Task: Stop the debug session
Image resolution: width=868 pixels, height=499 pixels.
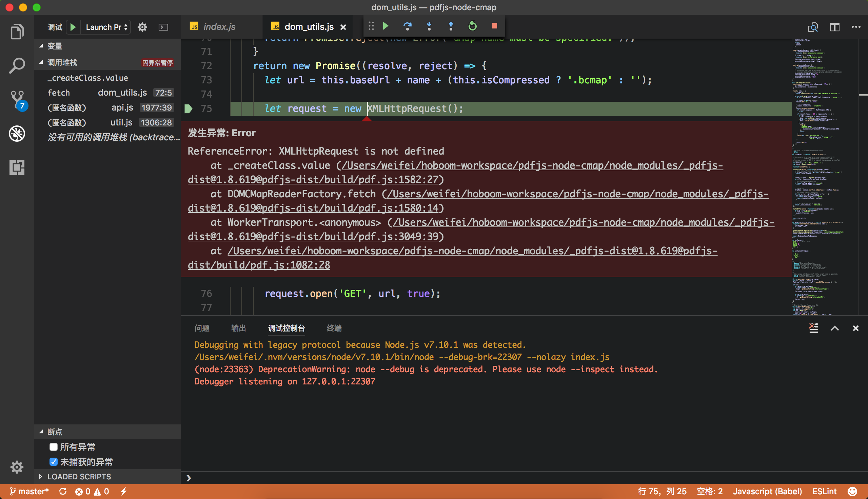Action: pos(494,26)
